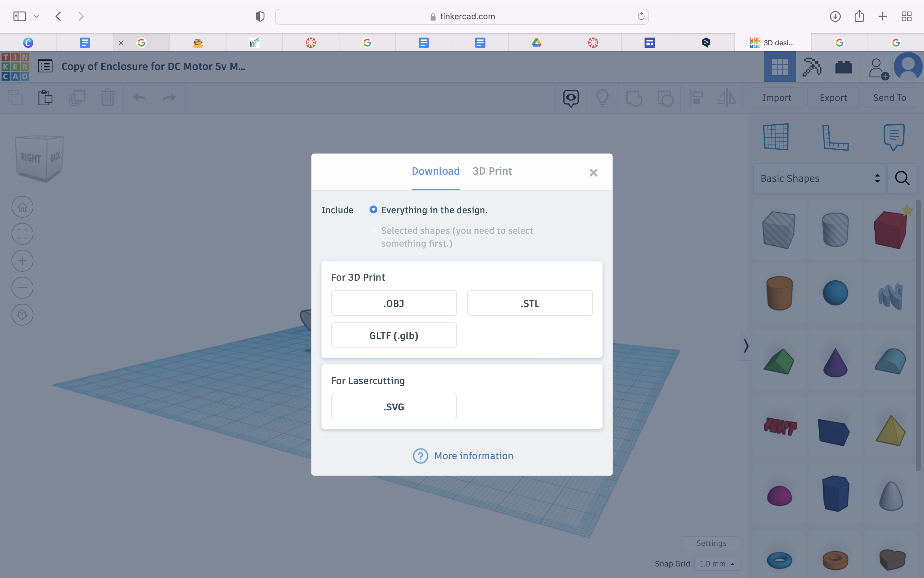This screenshot has height=578, width=924.
Task: Expand the Basic Shapes category dropdown
Action: [820, 178]
